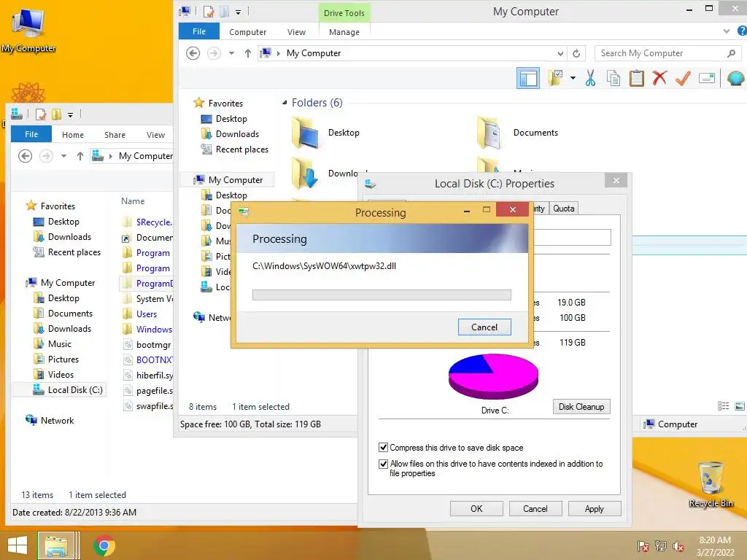Open the address bar history dropdown
The width and height of the screenshot is (747, 560).
[560, 53]
